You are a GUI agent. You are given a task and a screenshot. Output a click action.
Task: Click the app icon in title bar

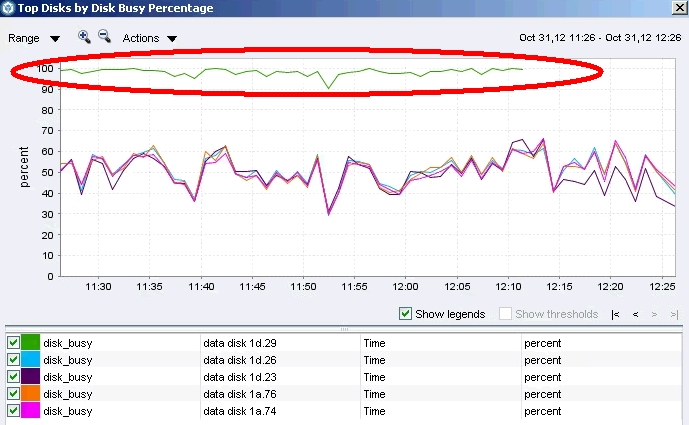point(7,8)
